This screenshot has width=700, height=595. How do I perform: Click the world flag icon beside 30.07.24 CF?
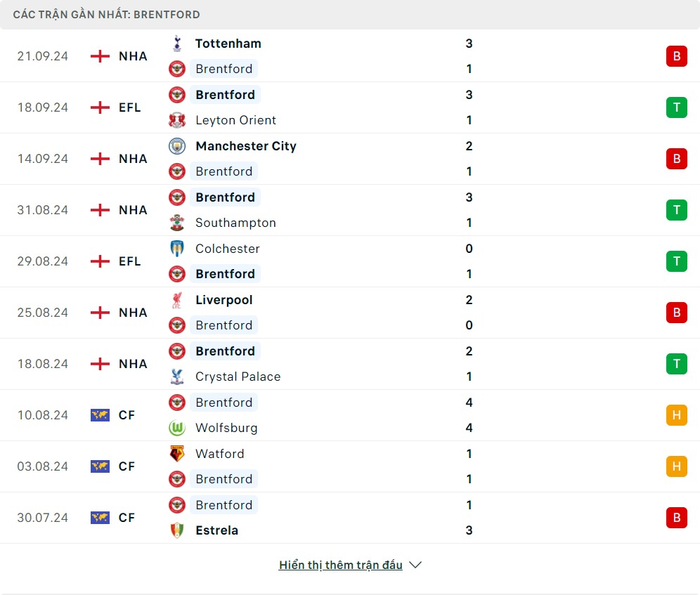pyautogui.click(x=101, y=518)
